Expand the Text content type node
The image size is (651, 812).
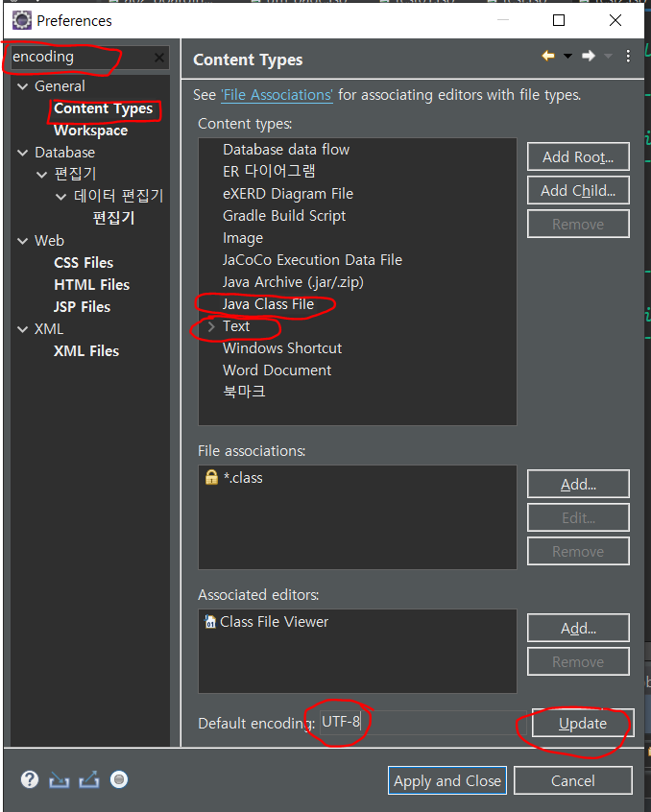tap(211, 326)
